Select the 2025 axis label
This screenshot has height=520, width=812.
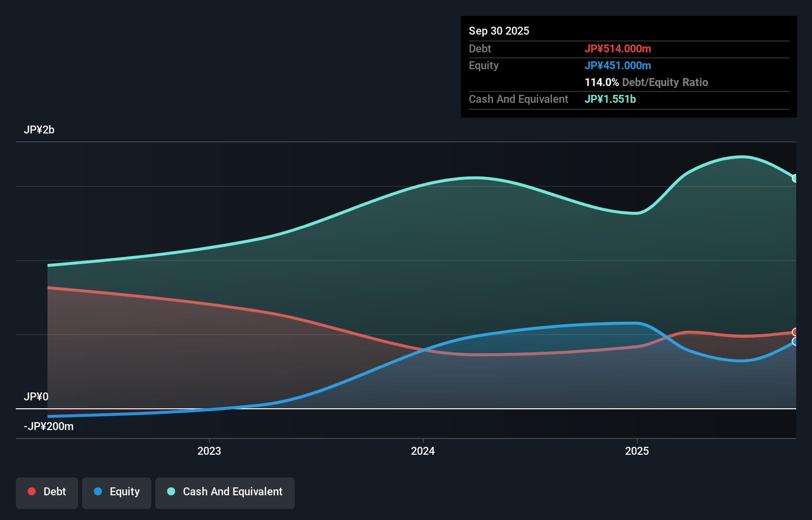pos(637,451)
